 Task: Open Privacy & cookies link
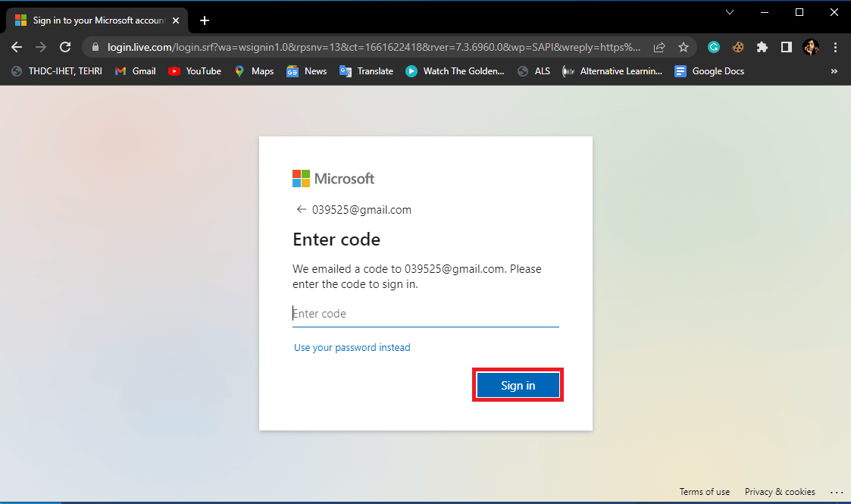click(780, 492)
